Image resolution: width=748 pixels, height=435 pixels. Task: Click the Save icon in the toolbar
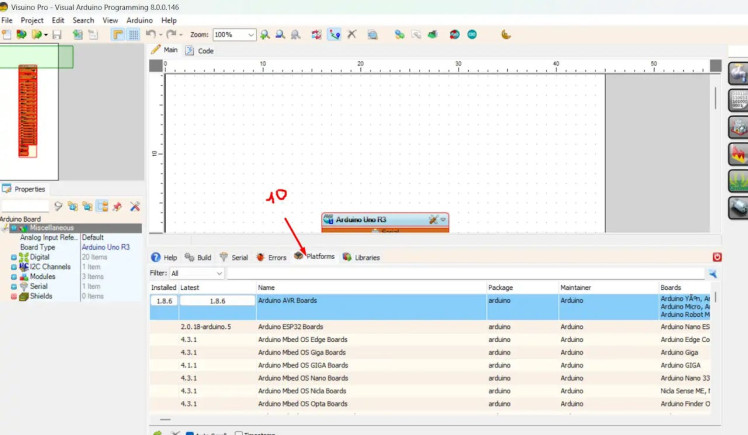56,35
